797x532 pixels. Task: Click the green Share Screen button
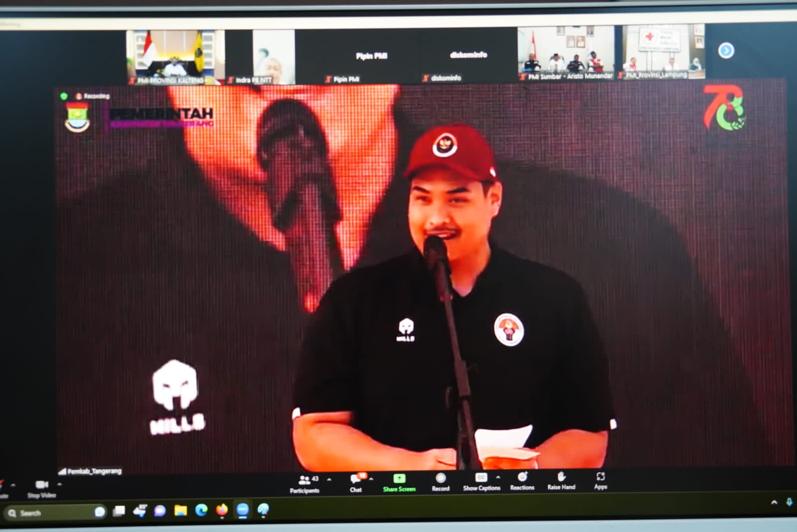click(x=399, y=483)
